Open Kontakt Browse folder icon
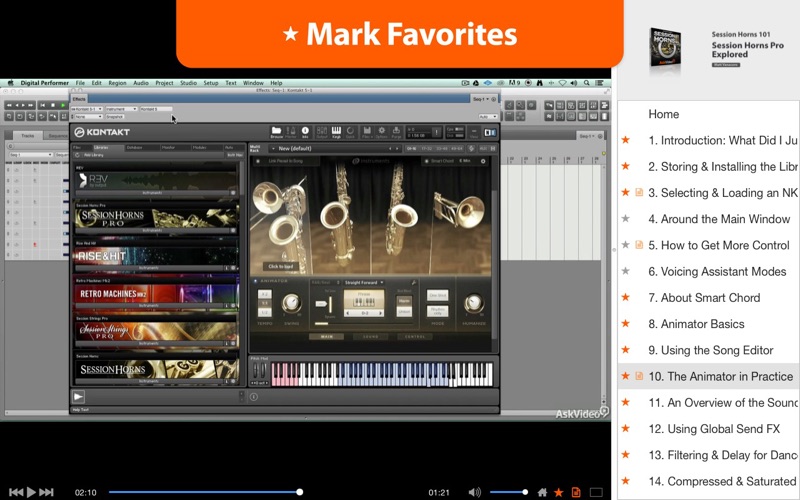The image size is (800, 500). click(277, 132)
